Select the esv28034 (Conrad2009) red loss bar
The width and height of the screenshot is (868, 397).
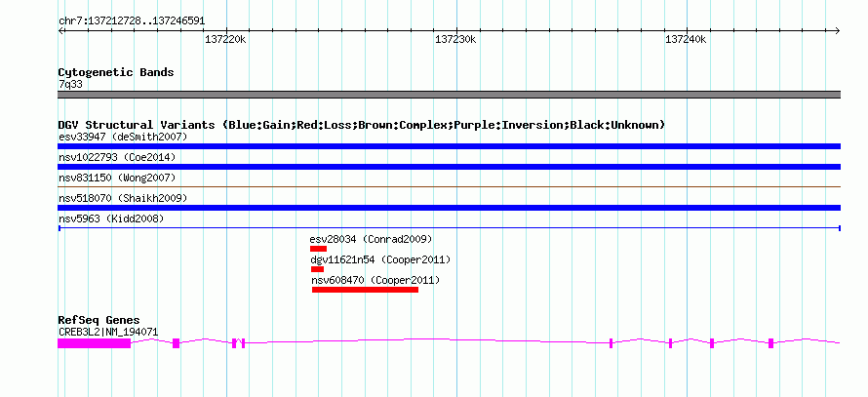point(318,249)
